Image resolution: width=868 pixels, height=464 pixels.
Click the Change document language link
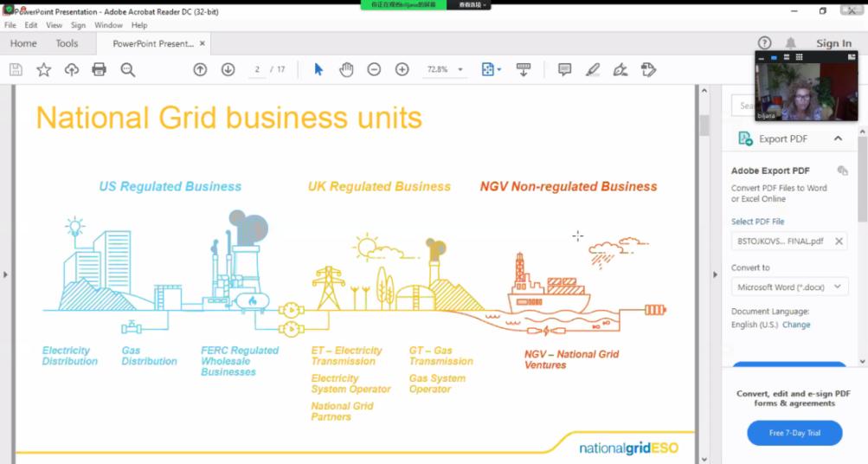coord(796,325)
